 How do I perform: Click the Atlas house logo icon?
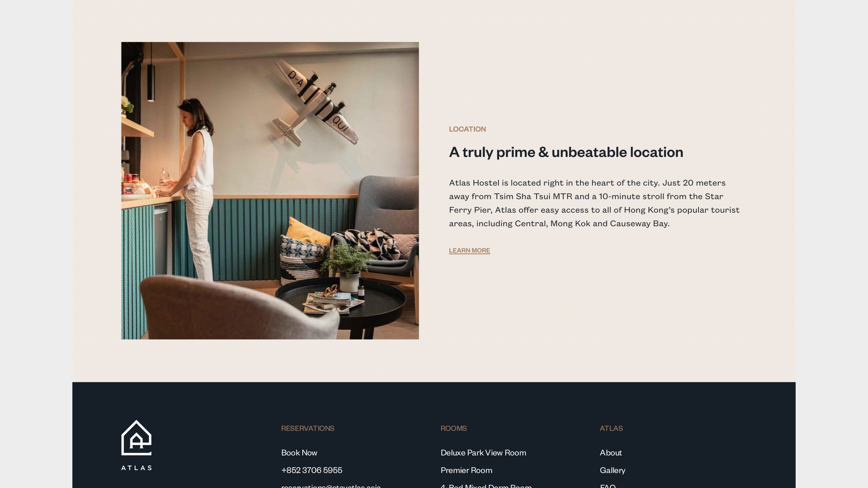137,437
